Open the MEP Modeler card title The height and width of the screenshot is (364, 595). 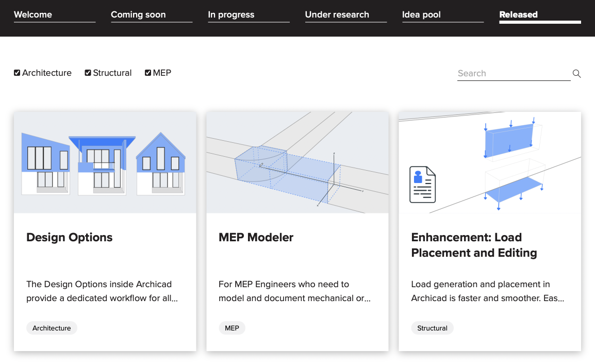pos(256,237)
